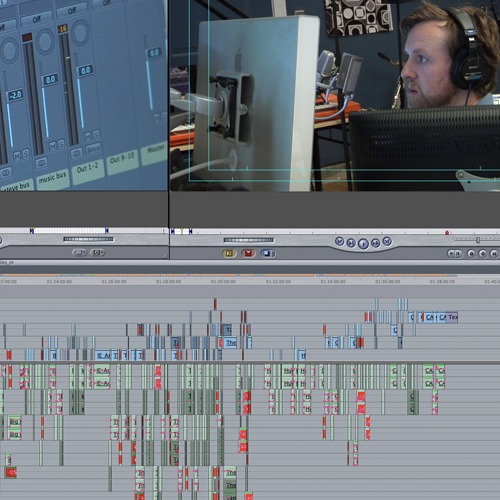Click the music bus 0.0 fader handle
Viewport: 500px width, 500px height.
pyautogui.click(x=50, y=79)
